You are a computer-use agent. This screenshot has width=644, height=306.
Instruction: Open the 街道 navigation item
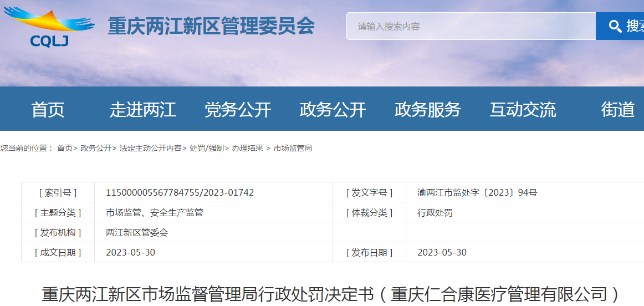click(x=618, y=110)
